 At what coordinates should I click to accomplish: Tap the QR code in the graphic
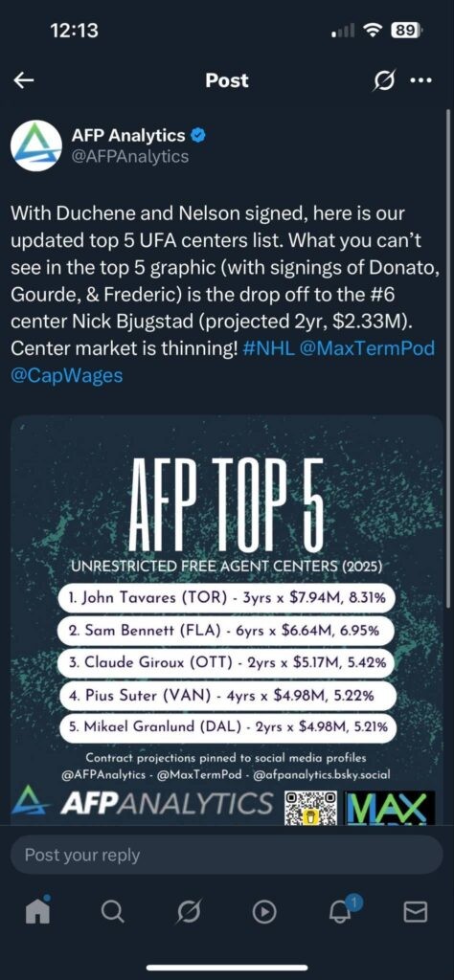tap(310, 808)
